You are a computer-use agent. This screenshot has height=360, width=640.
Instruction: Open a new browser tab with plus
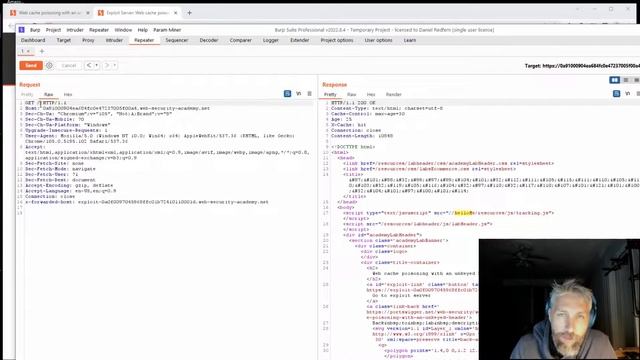pyautogui.click(x=189, y=13)
